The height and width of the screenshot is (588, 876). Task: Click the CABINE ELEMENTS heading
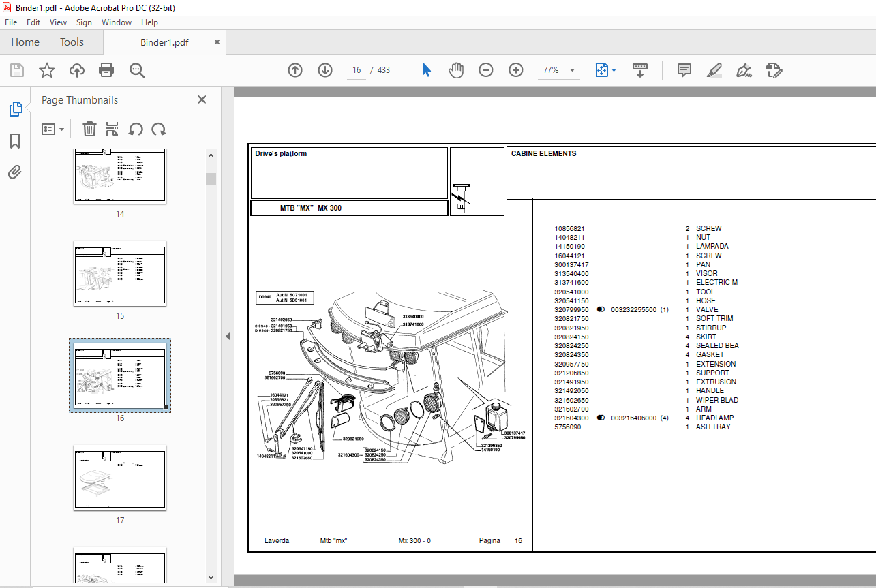click(544, 153)
